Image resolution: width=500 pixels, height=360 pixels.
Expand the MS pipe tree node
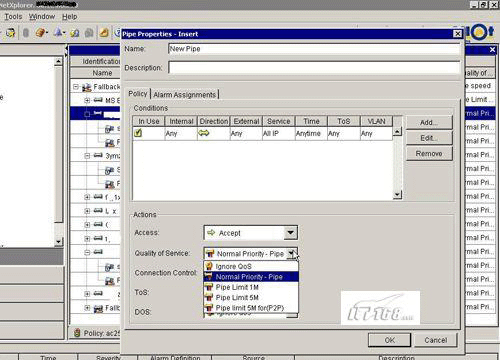pyautogui.click(x=87, y=100)
